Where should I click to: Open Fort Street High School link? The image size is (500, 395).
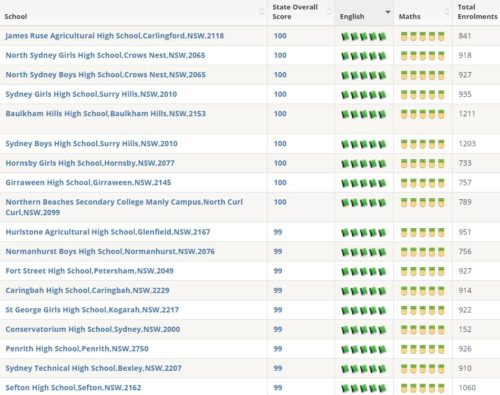pos(89,271)
